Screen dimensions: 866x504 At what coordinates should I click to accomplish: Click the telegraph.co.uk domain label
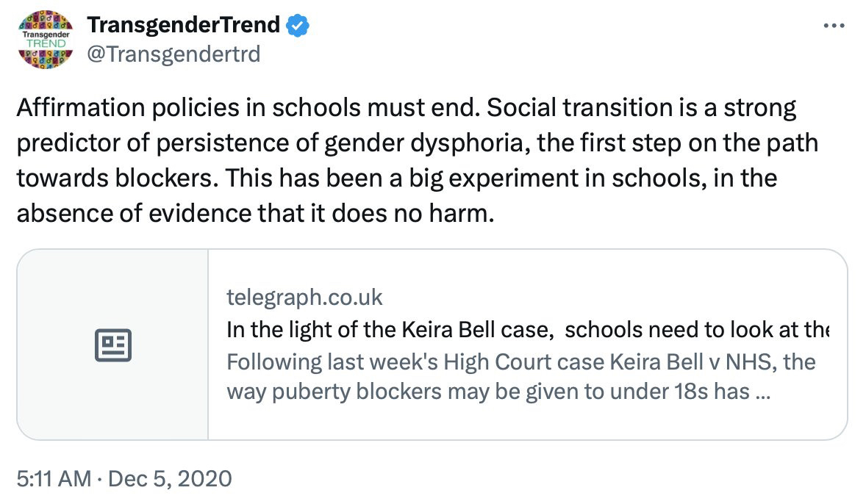coord(305,298)
